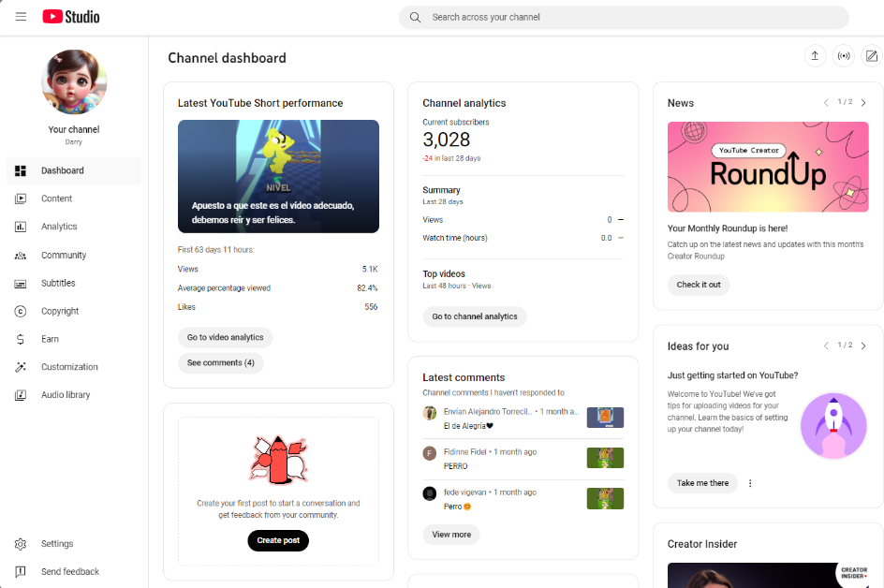This screenshot has height=588, width=884.
Task: Open Audio library in the sidebar
Action: coord(74,394)
